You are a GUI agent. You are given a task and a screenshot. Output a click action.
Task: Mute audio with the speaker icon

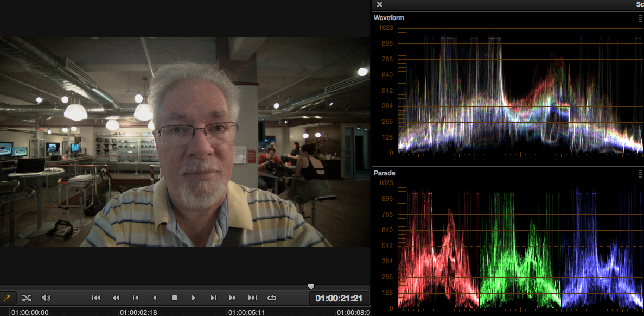(x=46, y=298)
